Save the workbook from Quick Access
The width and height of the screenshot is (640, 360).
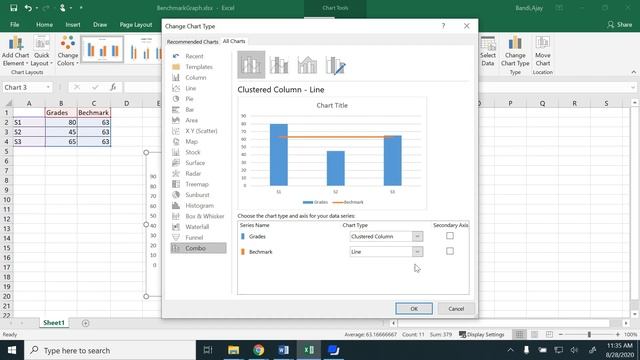click(x=13, y=8)
